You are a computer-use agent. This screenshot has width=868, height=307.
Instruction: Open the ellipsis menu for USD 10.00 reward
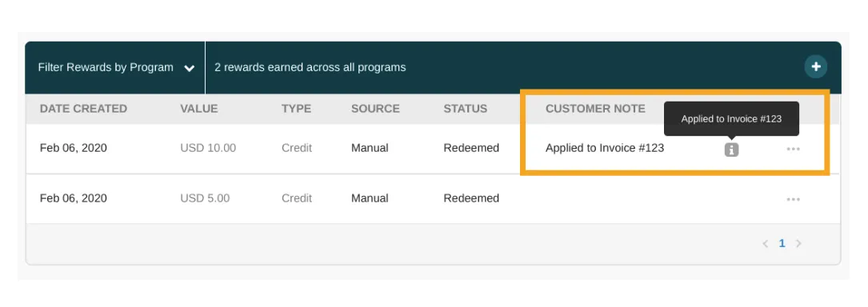[793, 149]
